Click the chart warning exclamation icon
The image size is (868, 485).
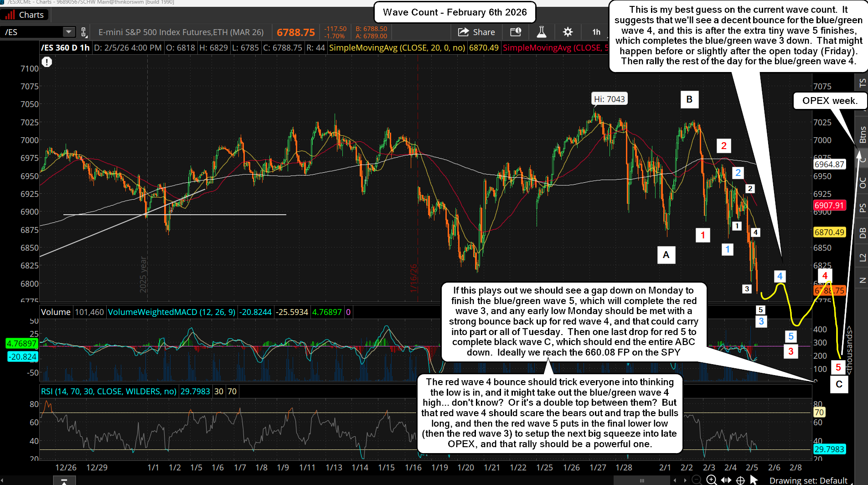(x=47, y=62)
